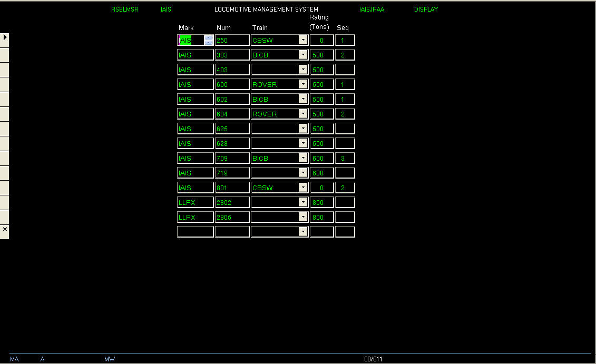Expand Train dropdown for locomotive 625
The image size is (596, 364).
pos(303,129)
